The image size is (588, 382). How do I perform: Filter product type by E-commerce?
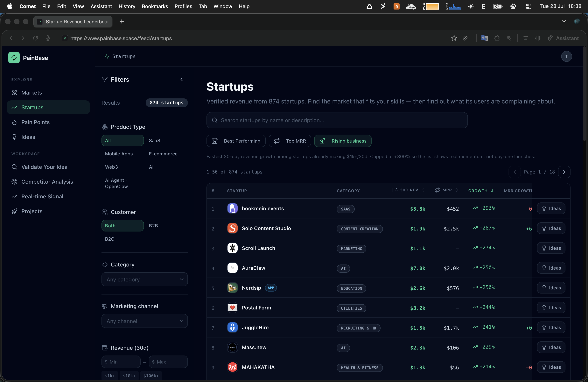tap(163, 154)
